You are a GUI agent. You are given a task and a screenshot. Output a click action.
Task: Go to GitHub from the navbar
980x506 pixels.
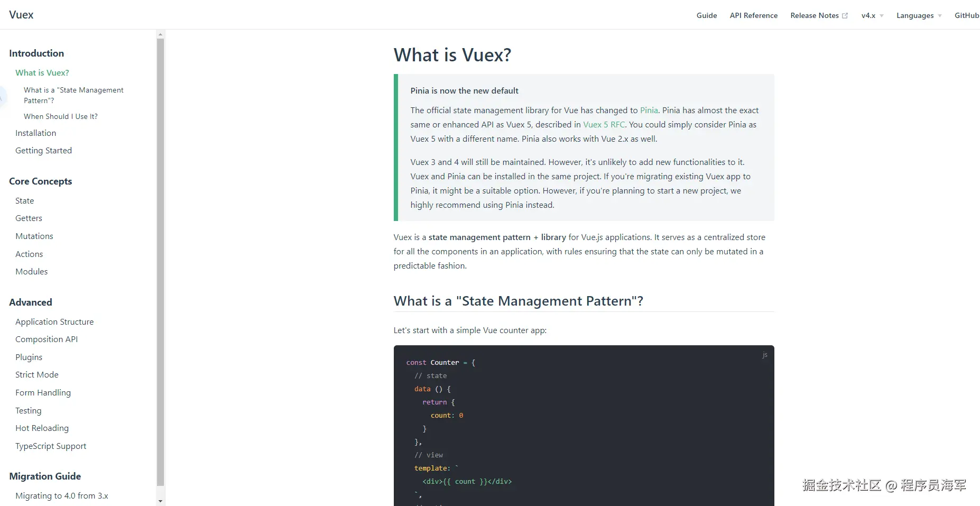(967, 15)
